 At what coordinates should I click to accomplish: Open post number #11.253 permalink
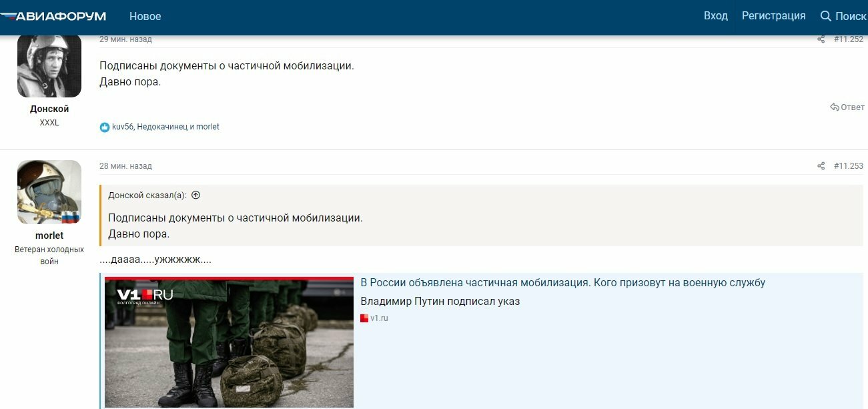[x=849, y=166]
